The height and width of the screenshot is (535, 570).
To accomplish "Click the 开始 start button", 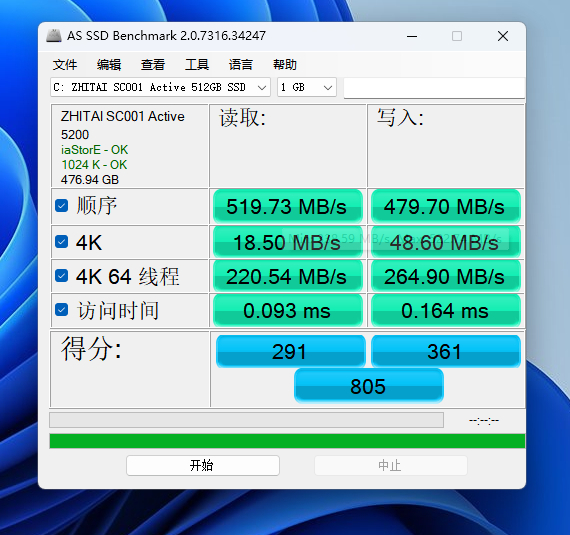I will [x=203, y=465].
